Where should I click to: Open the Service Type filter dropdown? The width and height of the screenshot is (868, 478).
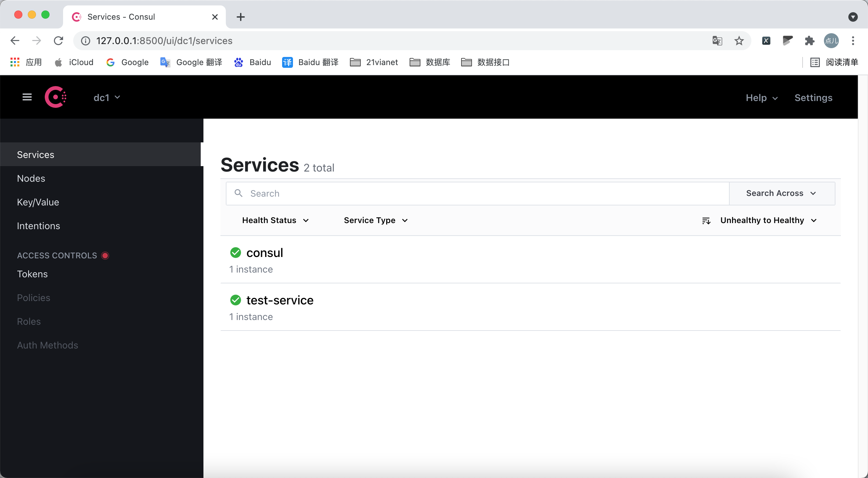click(375, 220)
